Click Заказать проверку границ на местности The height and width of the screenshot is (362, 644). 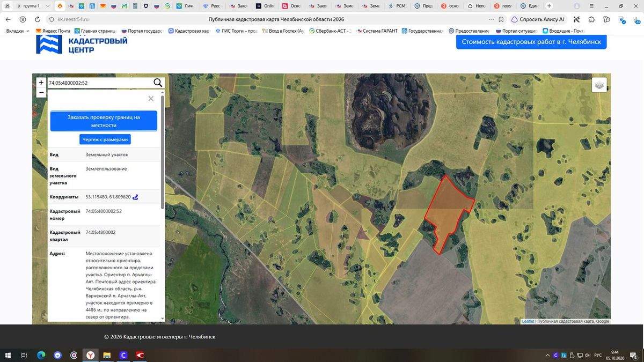point(104,121)
